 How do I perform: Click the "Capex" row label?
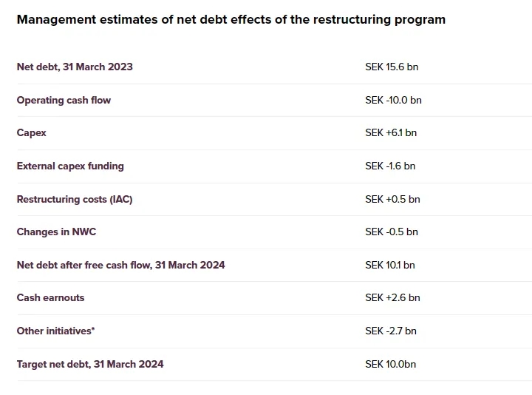pos(32,133)
